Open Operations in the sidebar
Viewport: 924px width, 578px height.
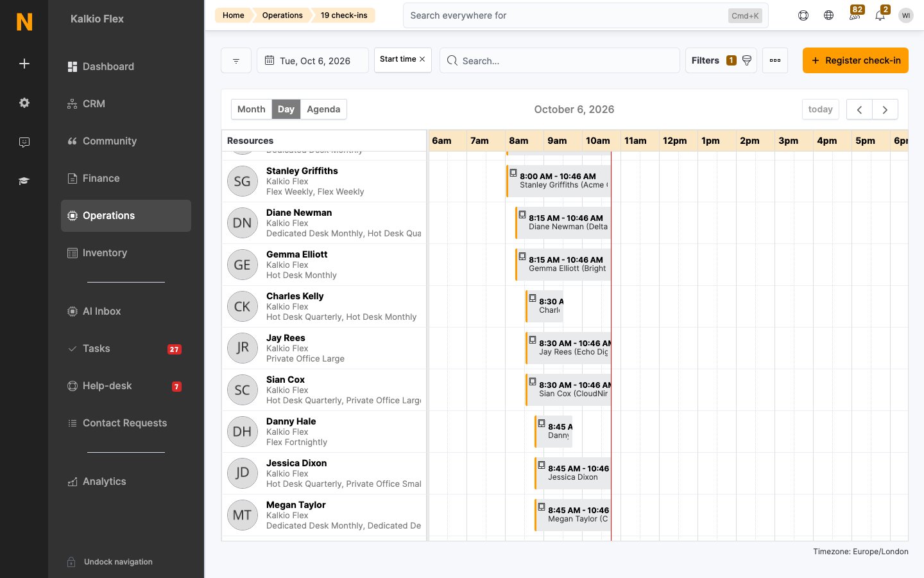pos(126,216)
